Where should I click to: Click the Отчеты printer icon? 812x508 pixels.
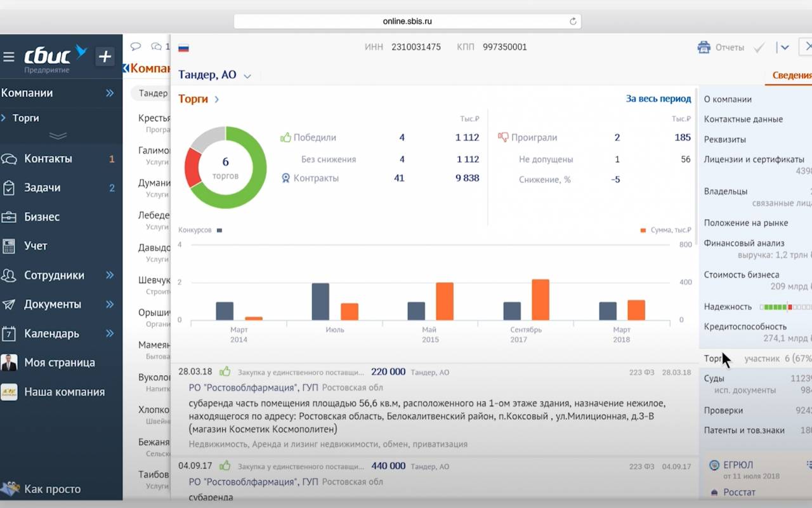pyautogui.click(x=704, y=48)
